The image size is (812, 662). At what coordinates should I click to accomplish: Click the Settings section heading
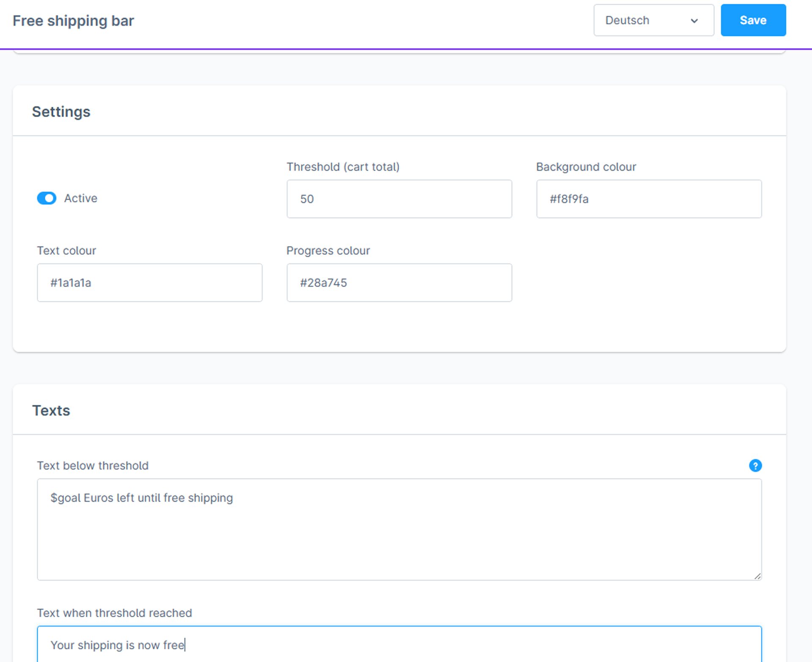click(61, 112)
